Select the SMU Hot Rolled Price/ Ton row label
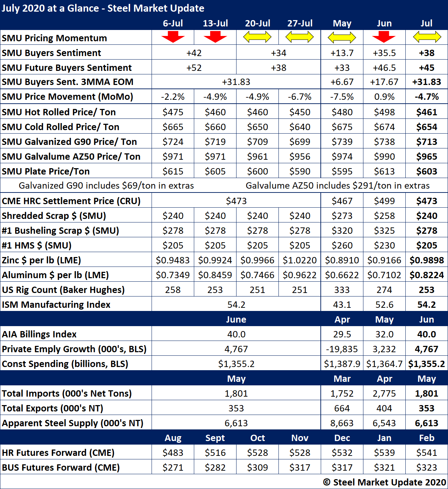448x489 pixels. 59,112
